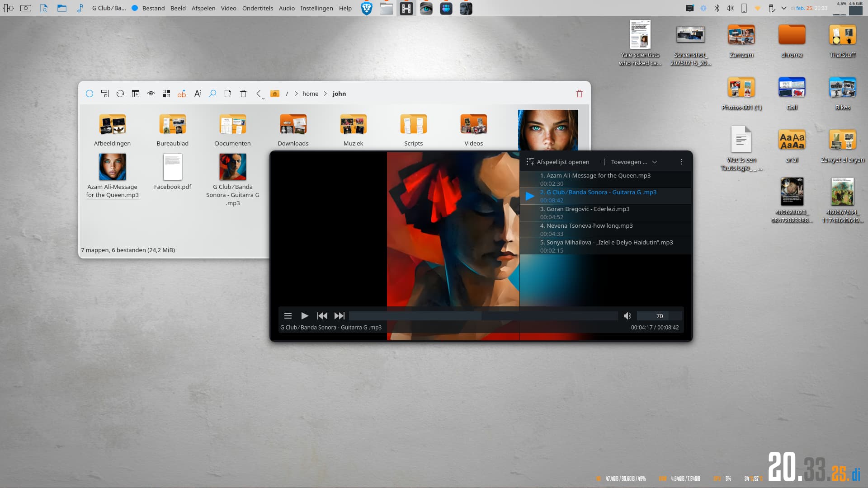Open the Bluetooth tray icon
The height and width of the screenshot is (488, 868).
pos(717,8)
